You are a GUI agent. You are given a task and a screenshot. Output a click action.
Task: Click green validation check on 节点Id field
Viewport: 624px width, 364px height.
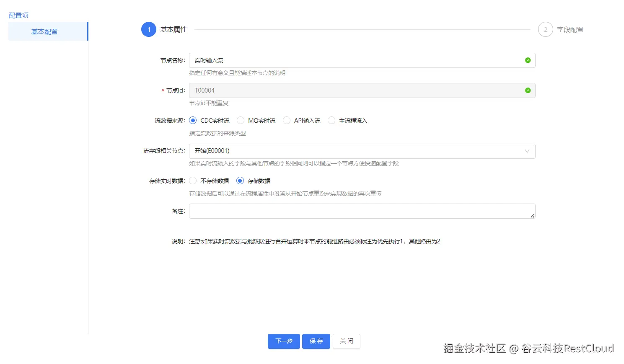click(528, 90)
